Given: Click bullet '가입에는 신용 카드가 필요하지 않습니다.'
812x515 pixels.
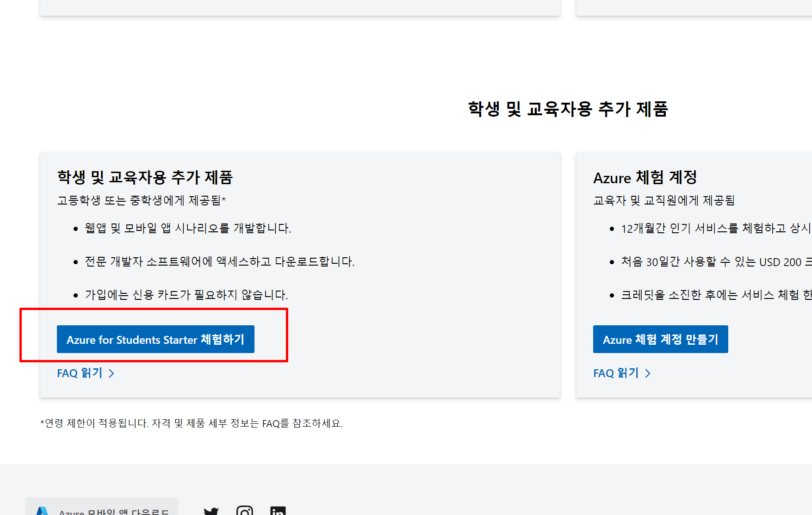Looking at the screenshot, I should click(x=186, y=295).
